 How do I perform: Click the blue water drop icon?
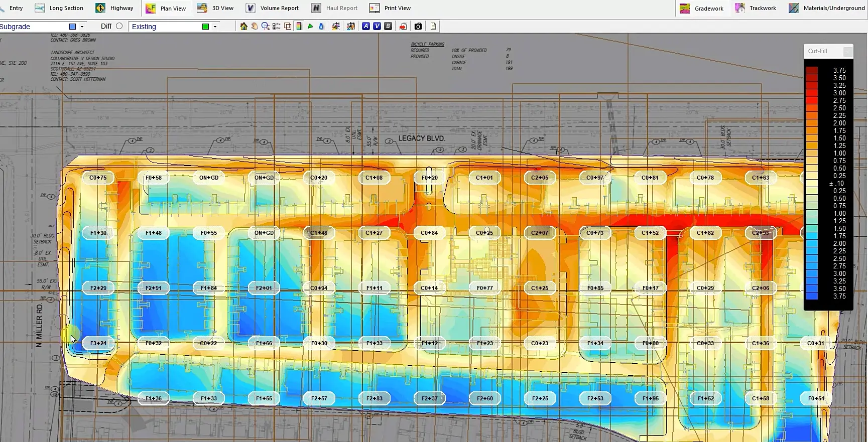[x=321, y=27]
